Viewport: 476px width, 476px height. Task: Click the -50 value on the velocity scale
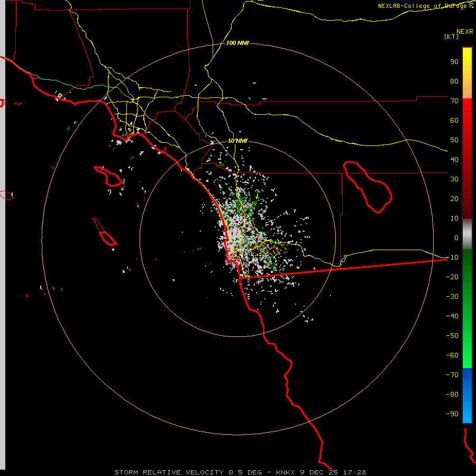pos(452,335)
